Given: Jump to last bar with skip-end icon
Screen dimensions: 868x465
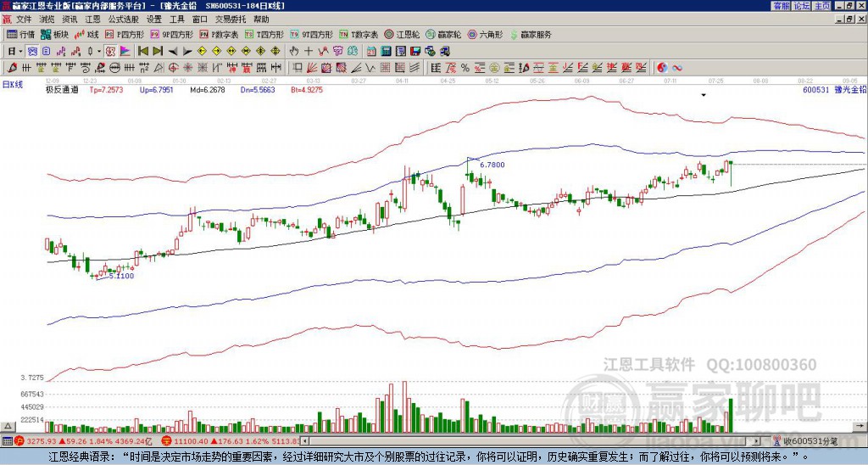Looking at the screenshot, I should click(158, 52).
